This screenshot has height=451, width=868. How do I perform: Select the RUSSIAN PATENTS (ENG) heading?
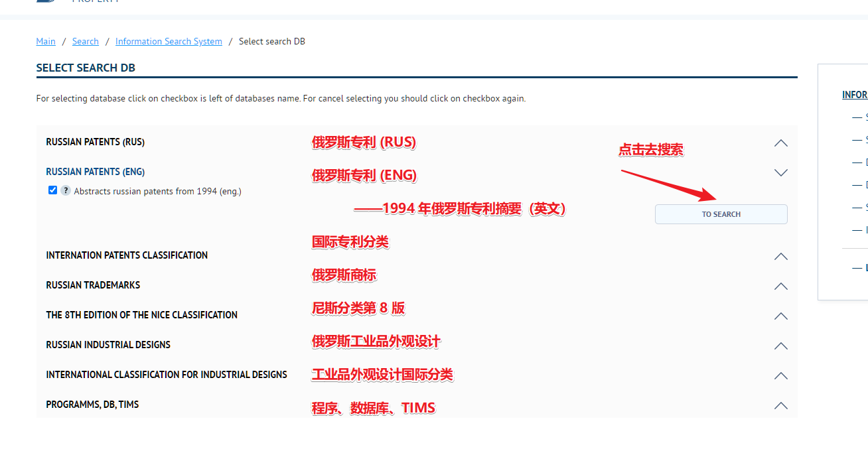[x=95, y=172]
